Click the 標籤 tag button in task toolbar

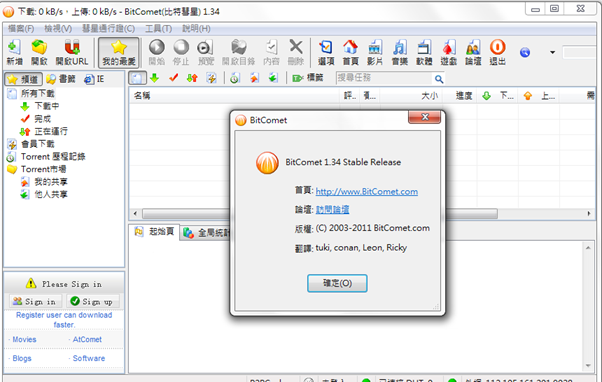[x=308, y=78]
